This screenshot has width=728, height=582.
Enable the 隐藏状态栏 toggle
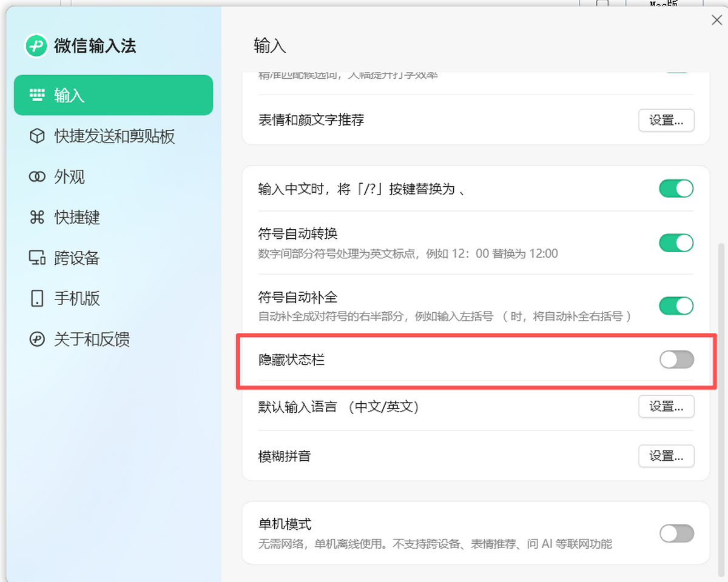click(x=676, y=360)
